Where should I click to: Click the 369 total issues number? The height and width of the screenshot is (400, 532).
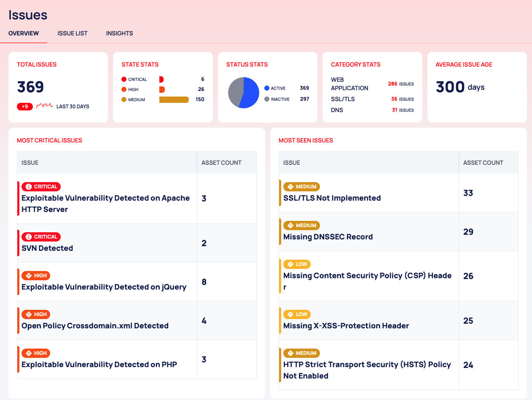[x=30, y=87]
